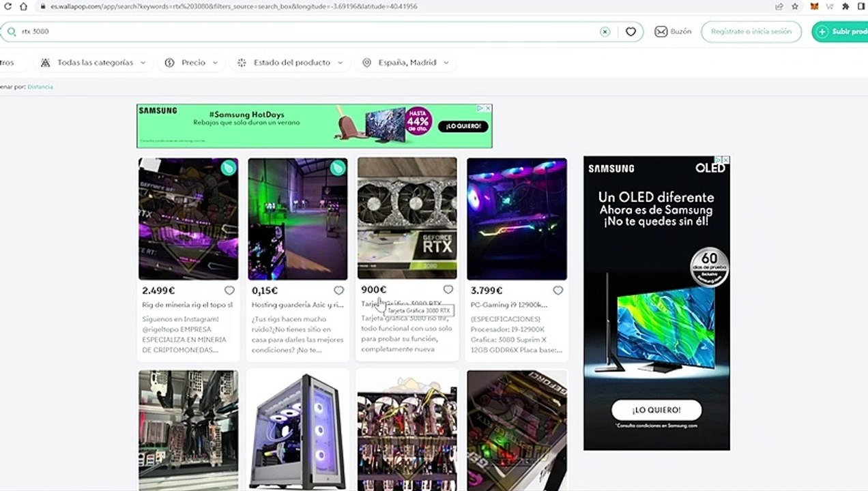868x491 pixels.
Task: Open the MetaMask fox extension
Action: click(x=814, y=6)
